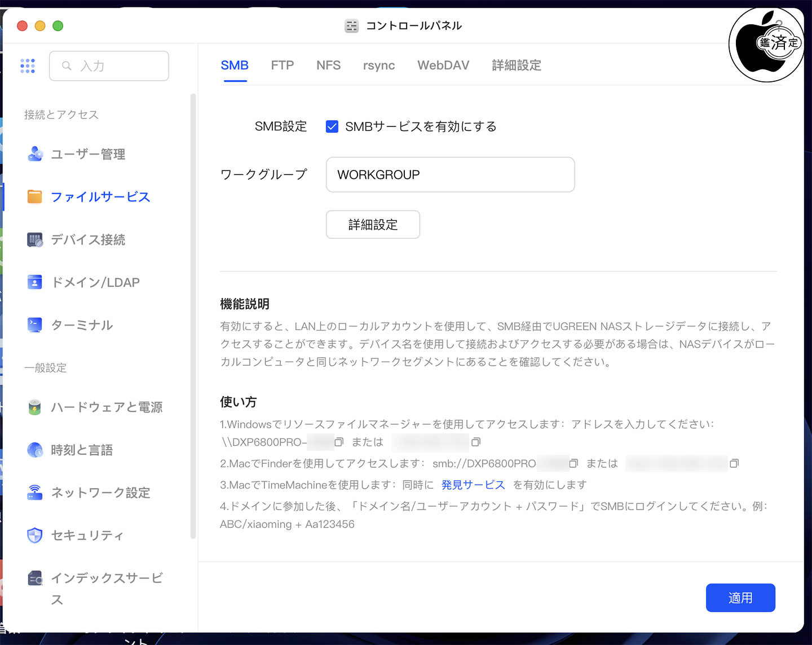
Task: Click the Device Connection (デバイス接続) icon
Action: point(35,240)
